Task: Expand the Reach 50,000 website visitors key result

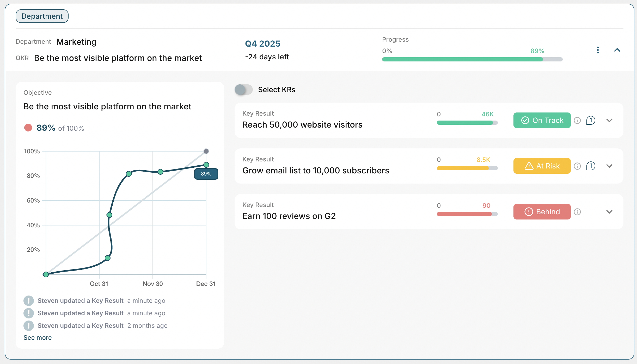Action: coord(609,120)
